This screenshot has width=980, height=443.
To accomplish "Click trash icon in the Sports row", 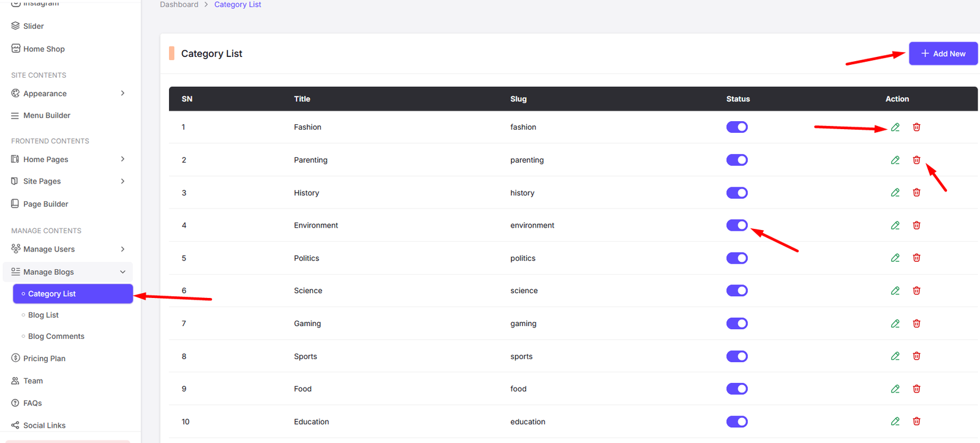I will [916, 356].
